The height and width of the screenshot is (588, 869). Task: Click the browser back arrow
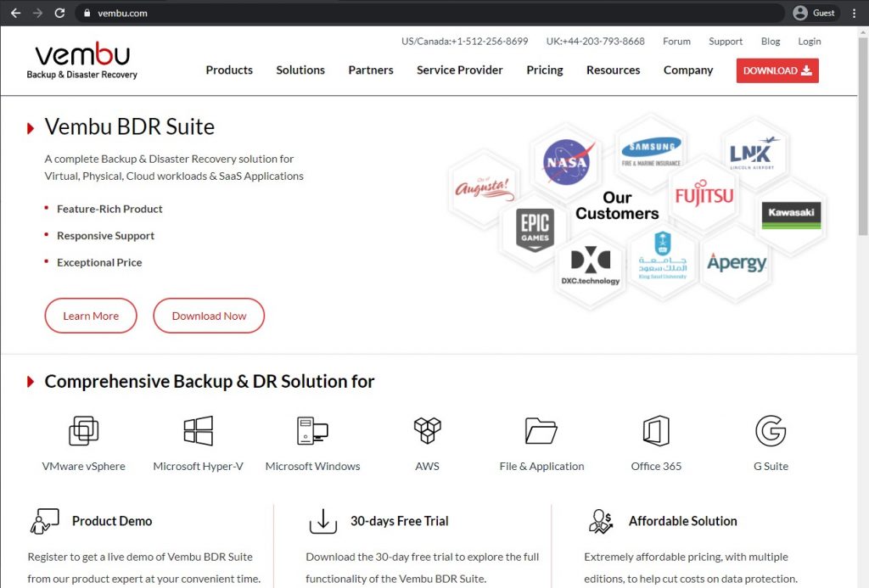coord(15,13)
